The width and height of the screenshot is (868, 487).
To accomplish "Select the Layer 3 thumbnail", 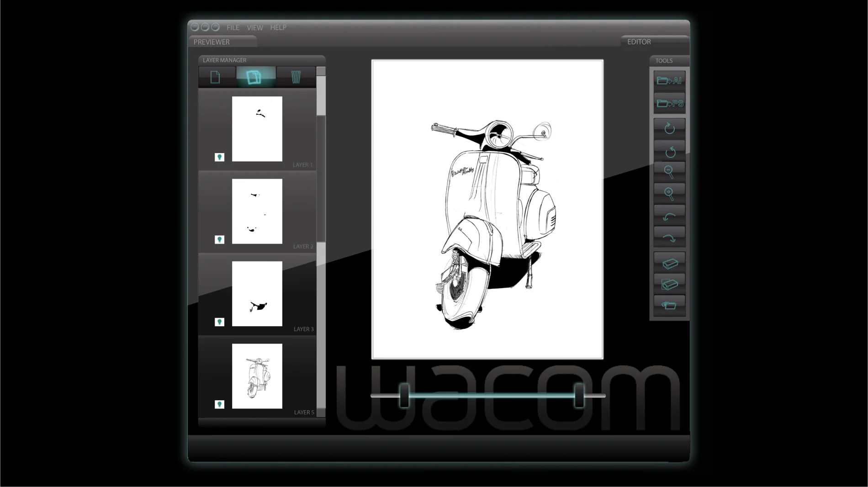I will pos(257,294).
